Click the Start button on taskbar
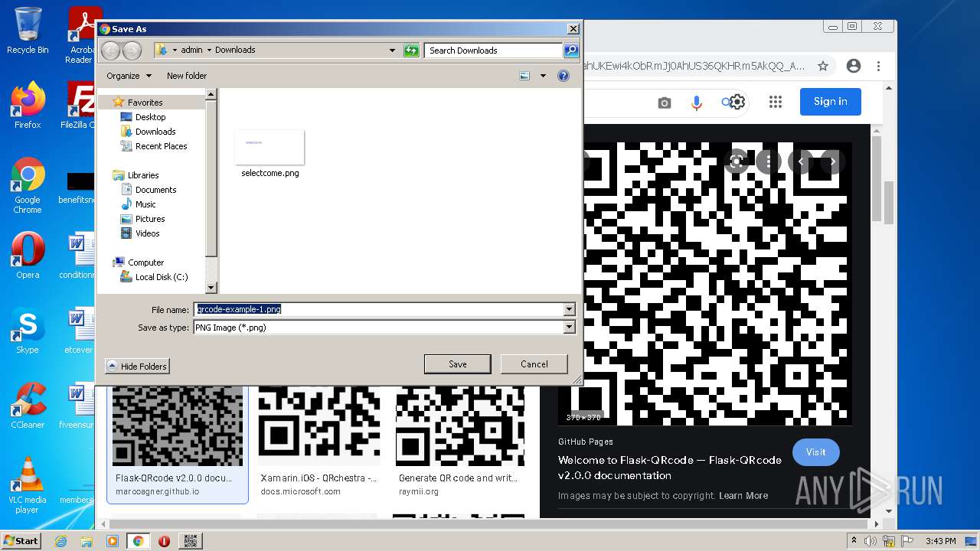 pyautogui.click(x=21, y=541)
